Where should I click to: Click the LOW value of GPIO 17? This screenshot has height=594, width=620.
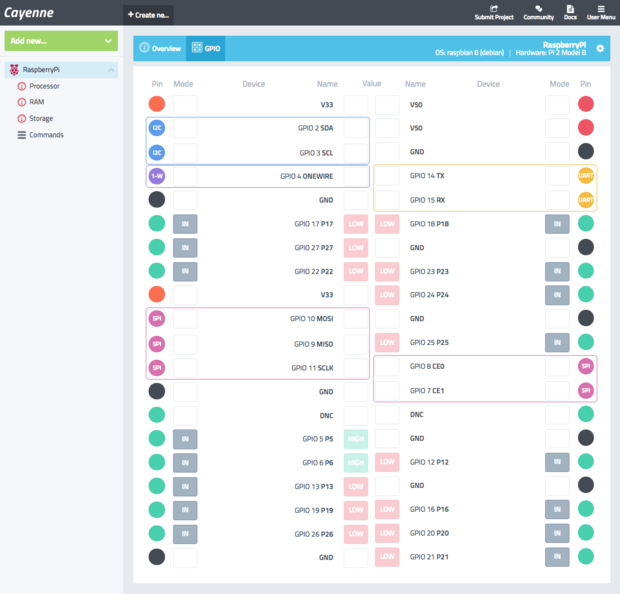click(356, 224)
